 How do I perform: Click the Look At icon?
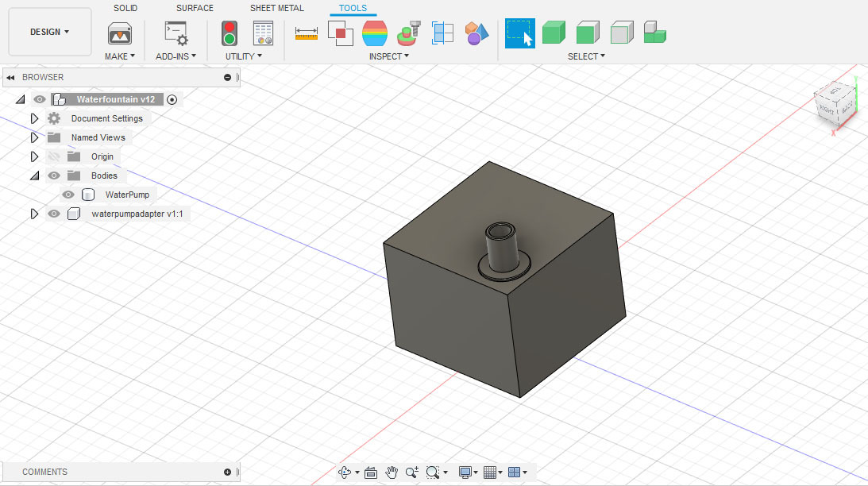371,472
